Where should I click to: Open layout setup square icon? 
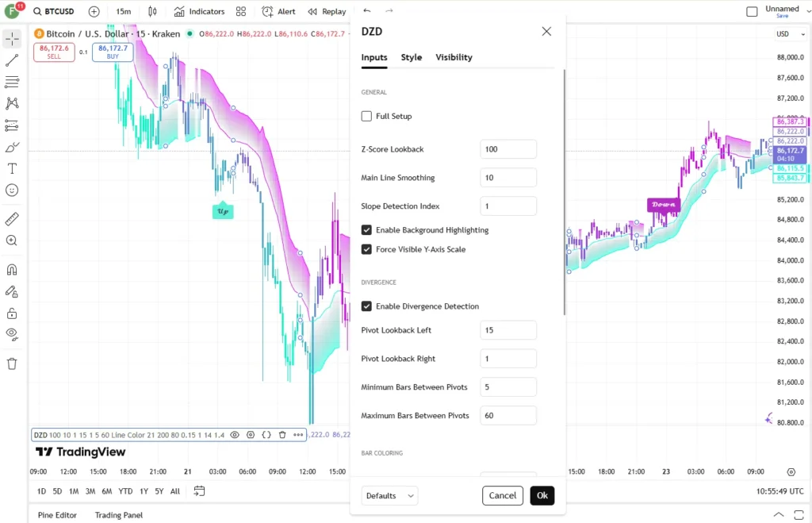tap(752, 11)
